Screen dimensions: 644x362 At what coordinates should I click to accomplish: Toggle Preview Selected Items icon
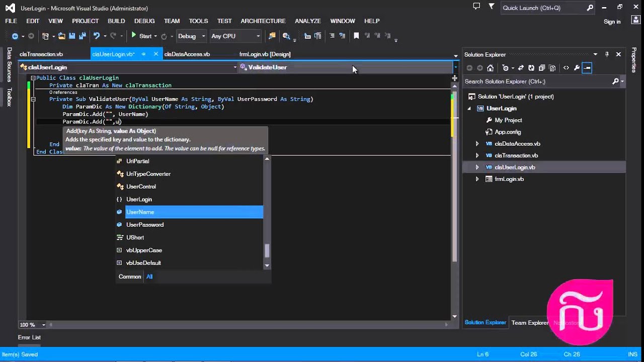click(587, 68)
